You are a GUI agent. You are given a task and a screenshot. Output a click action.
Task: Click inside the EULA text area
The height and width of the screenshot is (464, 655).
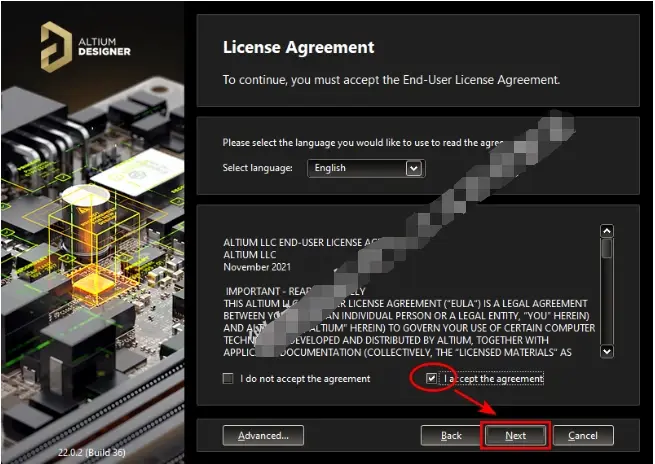(x=409, y=297)
